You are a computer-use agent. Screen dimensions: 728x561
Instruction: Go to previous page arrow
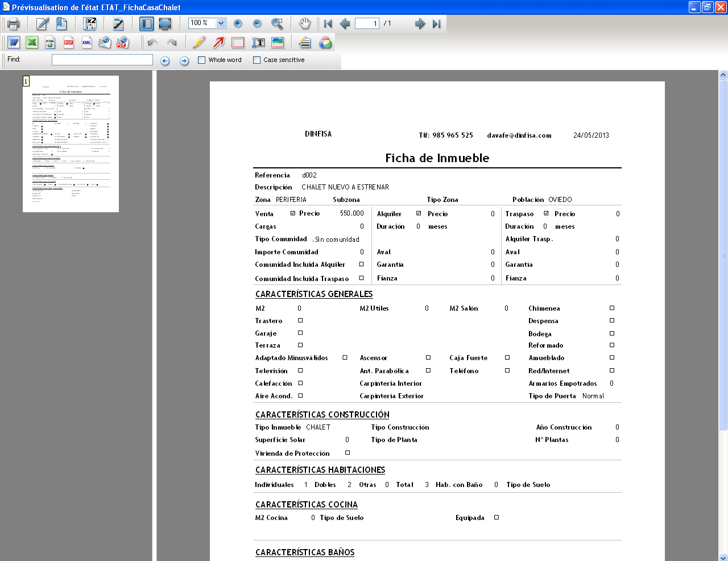click(x=345, y=24)
